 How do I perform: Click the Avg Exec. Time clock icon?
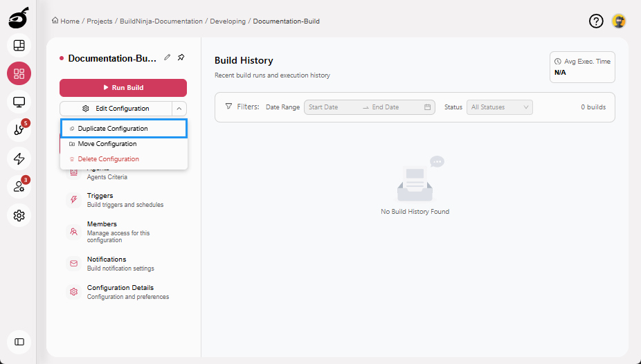pyautogui.click(x=558, y=62)
